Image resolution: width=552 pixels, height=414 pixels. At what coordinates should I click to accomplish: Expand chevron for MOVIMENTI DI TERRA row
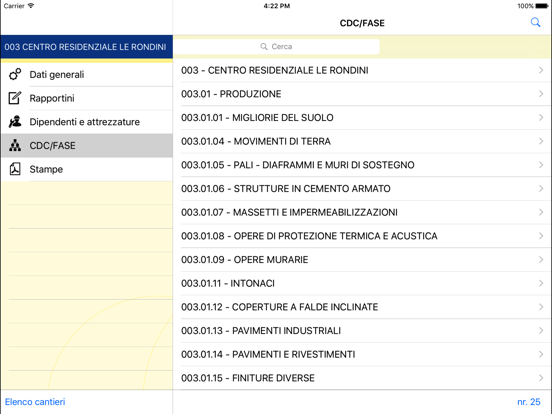point(541,141)
